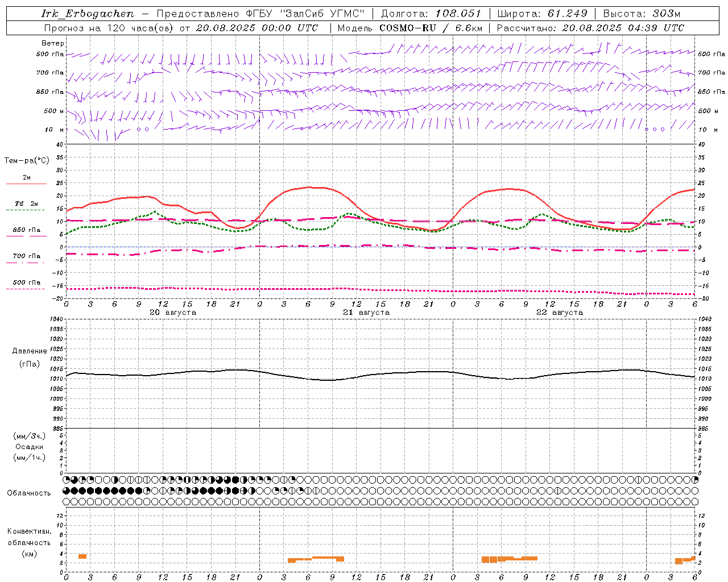Click the station name Irk_Erbogachen
The image size is (728, 582).
point(88,14)
